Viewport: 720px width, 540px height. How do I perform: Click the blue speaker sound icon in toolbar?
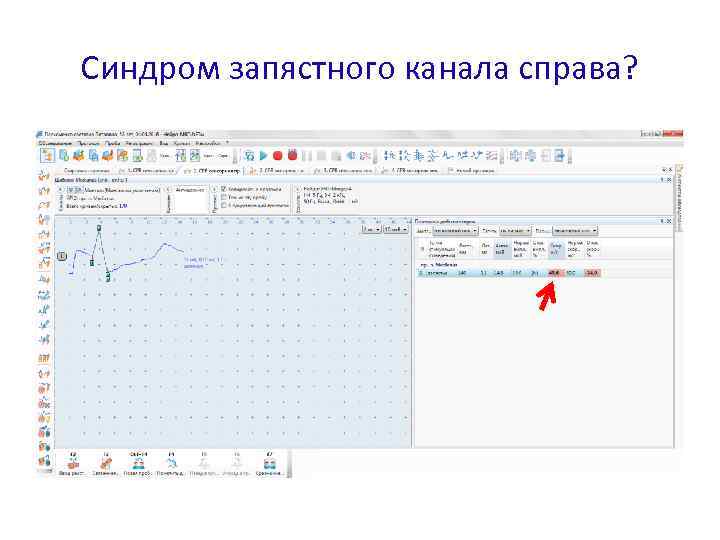pyautogui.click(x=351, y=156)
